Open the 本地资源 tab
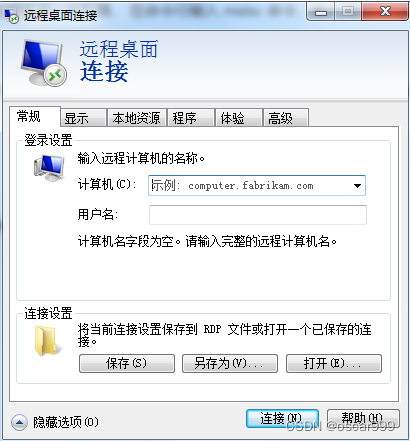Viewport: 410px width, 441px height. coord(136,118)
